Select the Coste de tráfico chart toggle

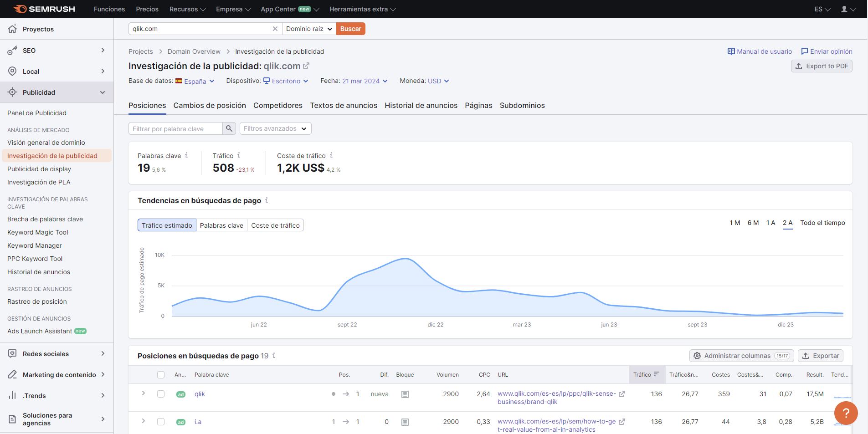click(x=275, y=225)
